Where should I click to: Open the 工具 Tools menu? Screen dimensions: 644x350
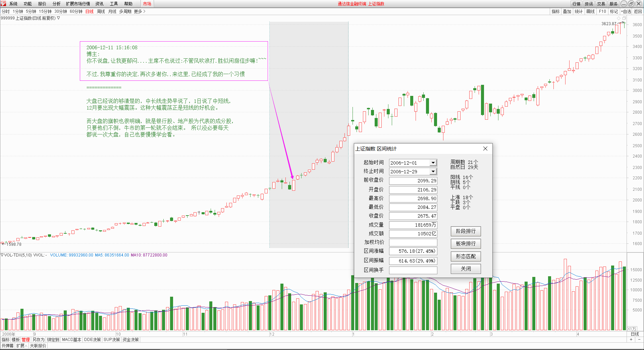coord(114,4)
